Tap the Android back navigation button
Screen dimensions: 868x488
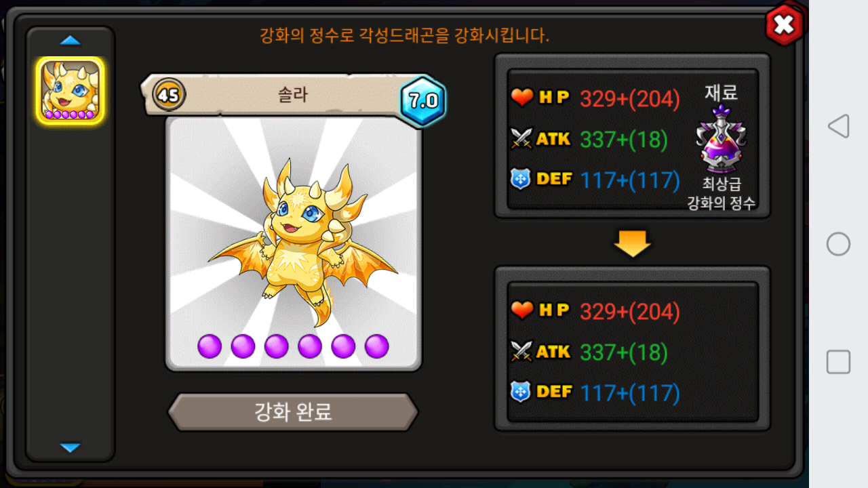click(839, 126)
